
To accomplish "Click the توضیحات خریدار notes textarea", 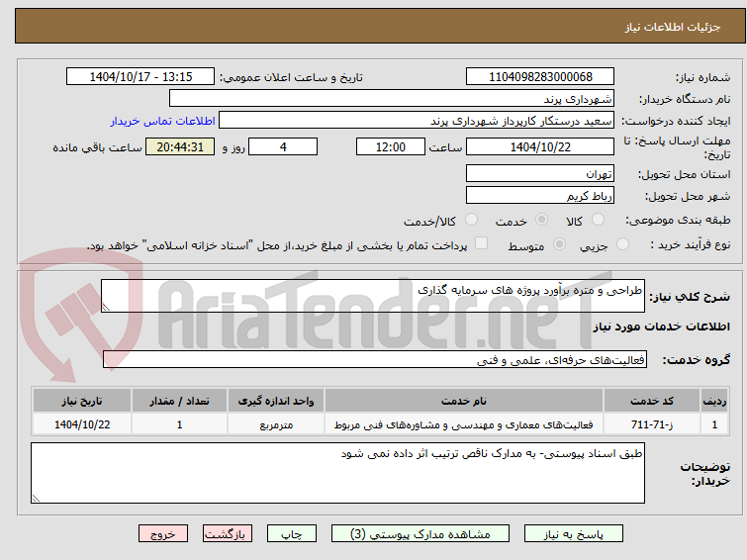I will click(x=337, y=473).
